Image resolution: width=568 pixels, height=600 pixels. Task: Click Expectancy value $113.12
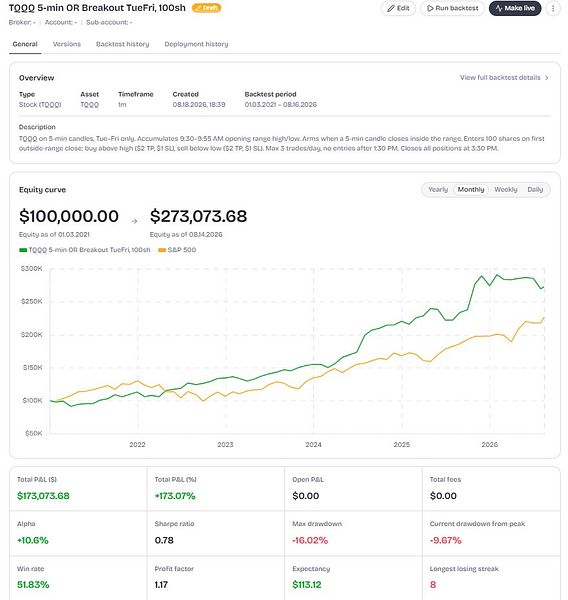(x=307, y=585)
